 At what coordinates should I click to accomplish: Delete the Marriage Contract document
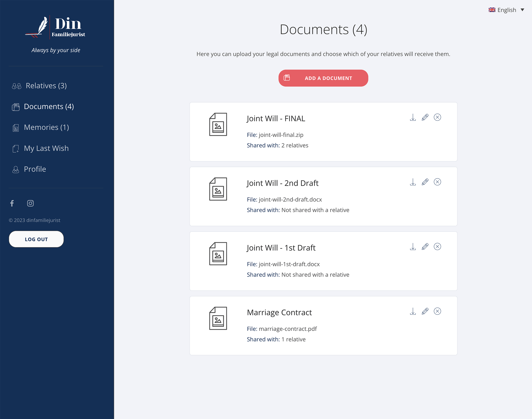437,311
